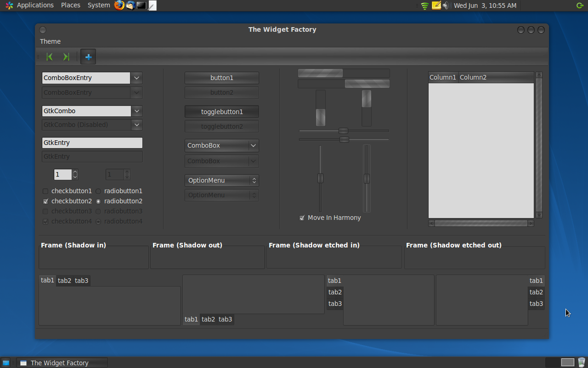The height and width of the screenshot is (368, 588).
Task: Click the disabled button2
Action: point(222,92)
